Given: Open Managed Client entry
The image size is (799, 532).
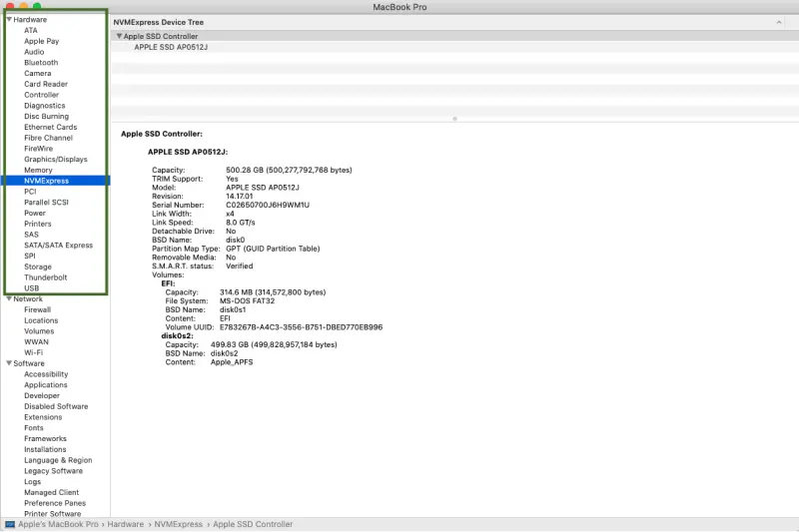Looking at the screenshot, I should tap(52, 492).
